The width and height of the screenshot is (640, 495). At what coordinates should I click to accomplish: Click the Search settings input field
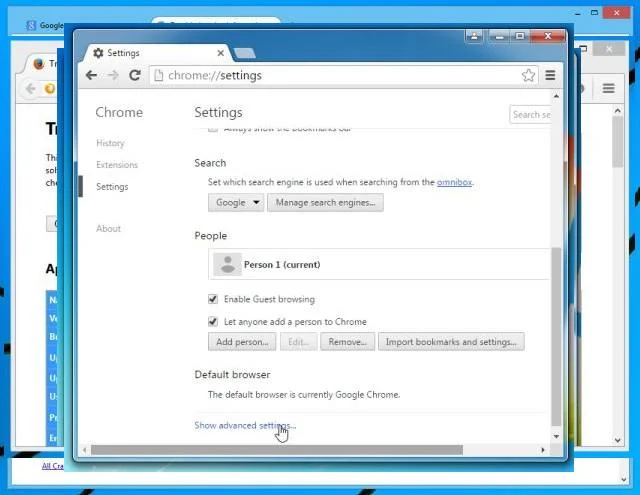tap(530, 115)
